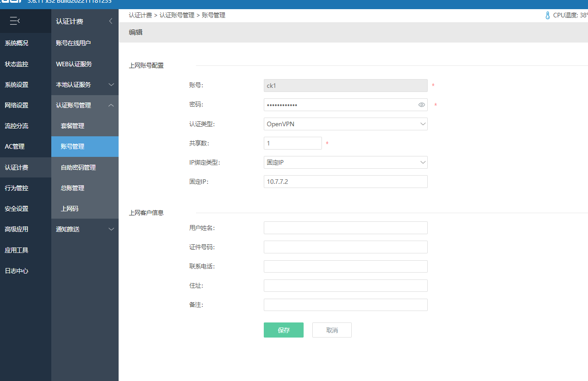This screenshot has width=588, height=381.
Task: Go to 系统概况 in main sidebar
Action: [x=16, y=43]
